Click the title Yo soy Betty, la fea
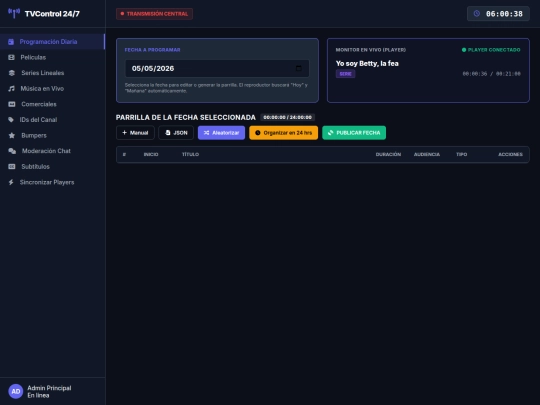540x405 pixels. pos(367,63)
